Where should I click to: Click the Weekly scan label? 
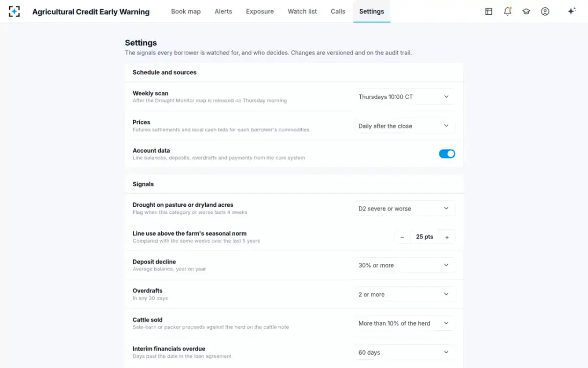[x=150, y=93]
